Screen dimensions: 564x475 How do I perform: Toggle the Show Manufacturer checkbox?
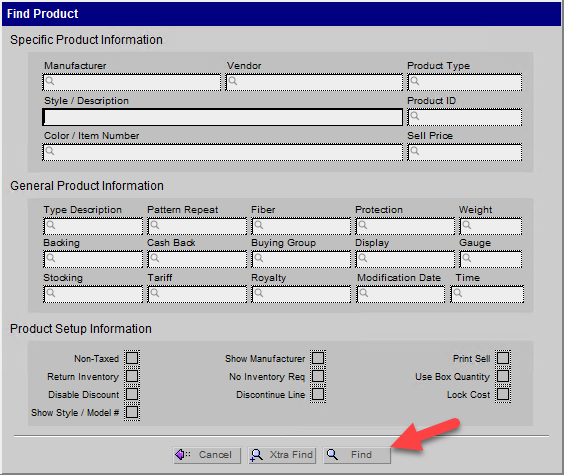point(318,358)
